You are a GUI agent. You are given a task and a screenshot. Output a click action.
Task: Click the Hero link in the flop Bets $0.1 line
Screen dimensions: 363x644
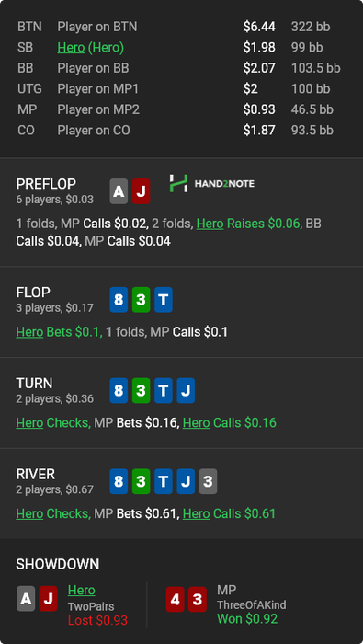pos(29,332)
